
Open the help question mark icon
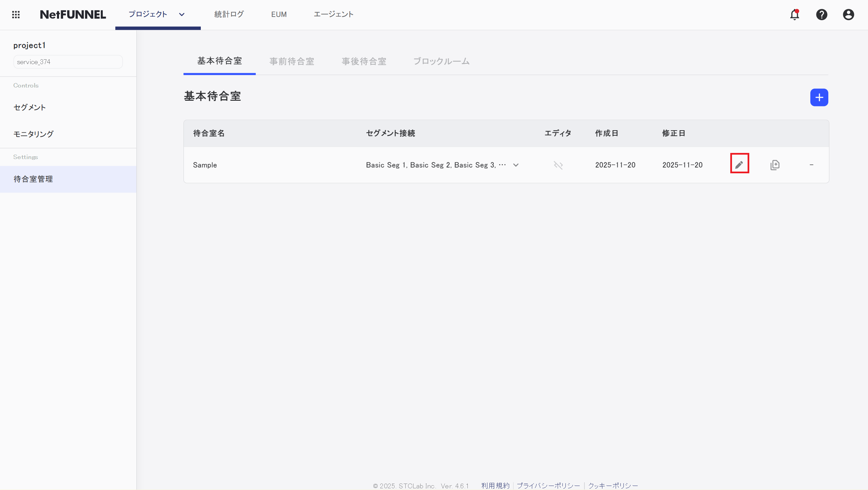point(821,15)
